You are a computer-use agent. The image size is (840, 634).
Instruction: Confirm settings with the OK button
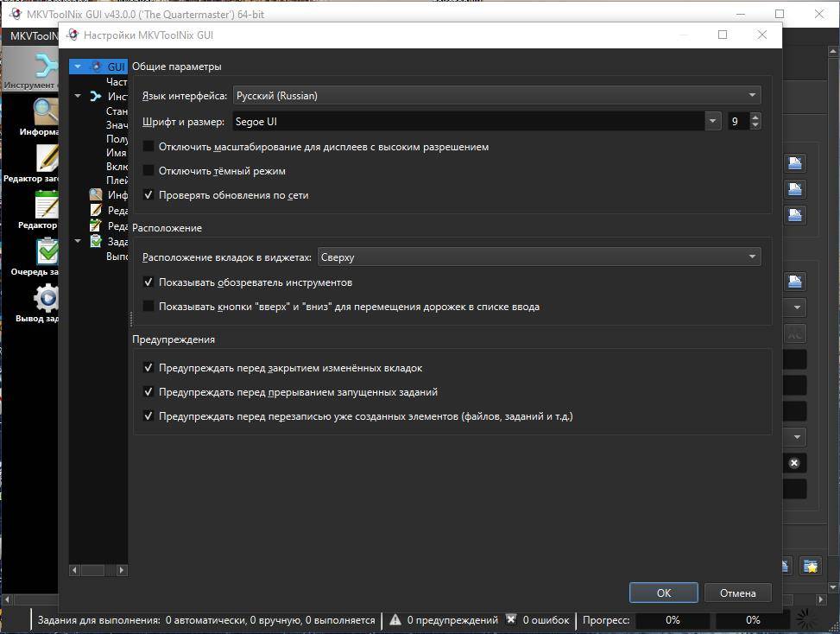click(664, 593)
